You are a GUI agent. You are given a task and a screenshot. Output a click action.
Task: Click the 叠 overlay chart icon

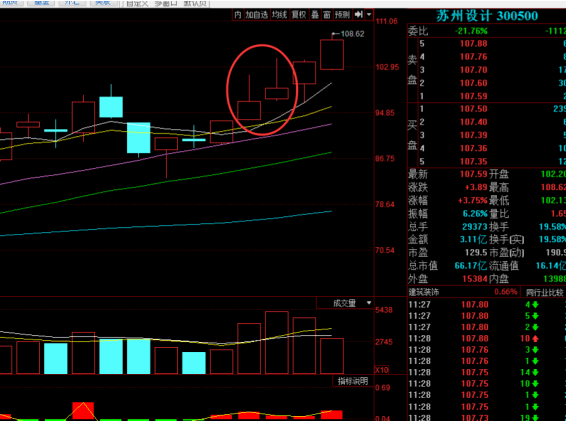[315, 15]
